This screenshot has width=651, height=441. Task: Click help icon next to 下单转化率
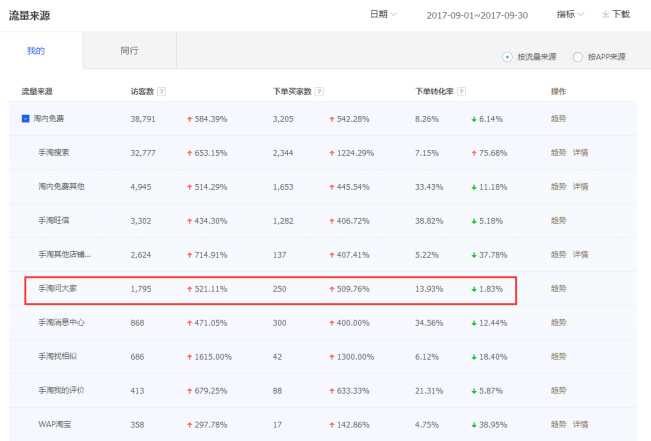coord(462,92)
